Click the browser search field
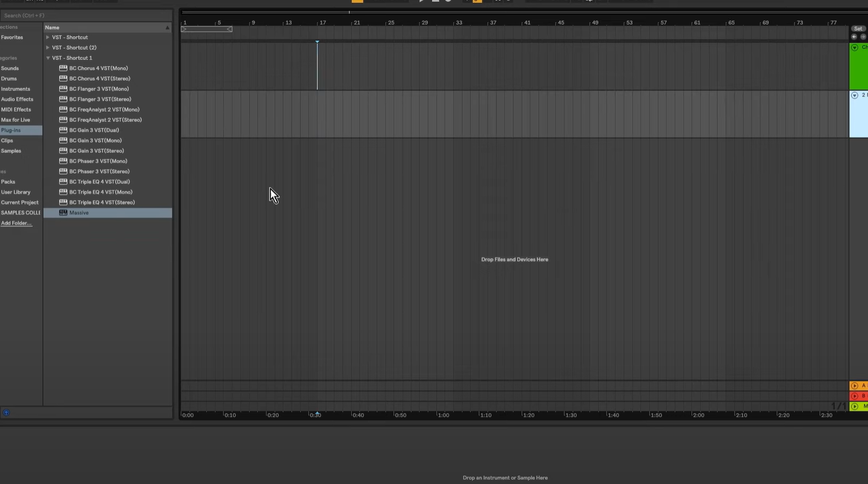 [85, 15]
